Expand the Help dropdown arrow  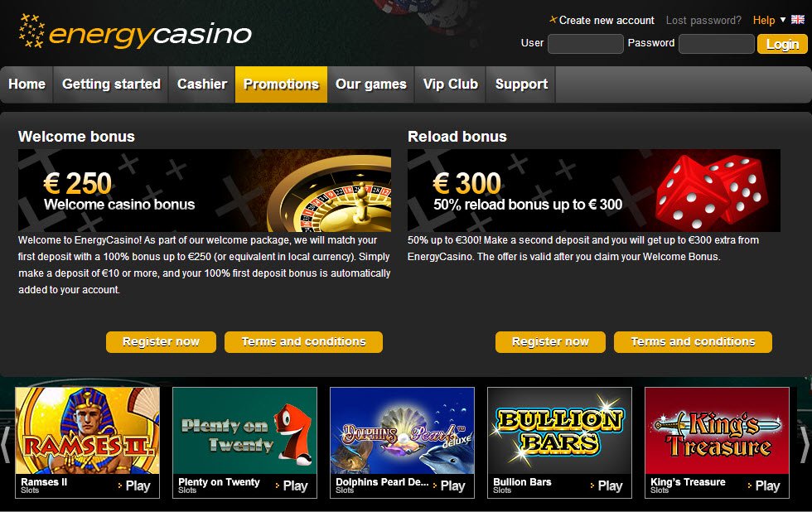(x=783, y=20)
